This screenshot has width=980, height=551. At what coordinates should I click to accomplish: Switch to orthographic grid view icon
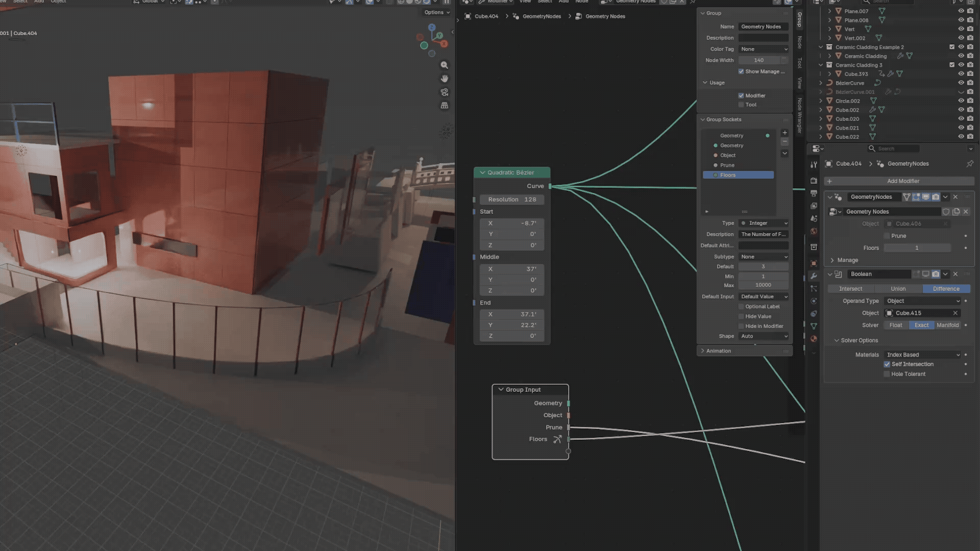pyautogui.click(x=445, y=106)
